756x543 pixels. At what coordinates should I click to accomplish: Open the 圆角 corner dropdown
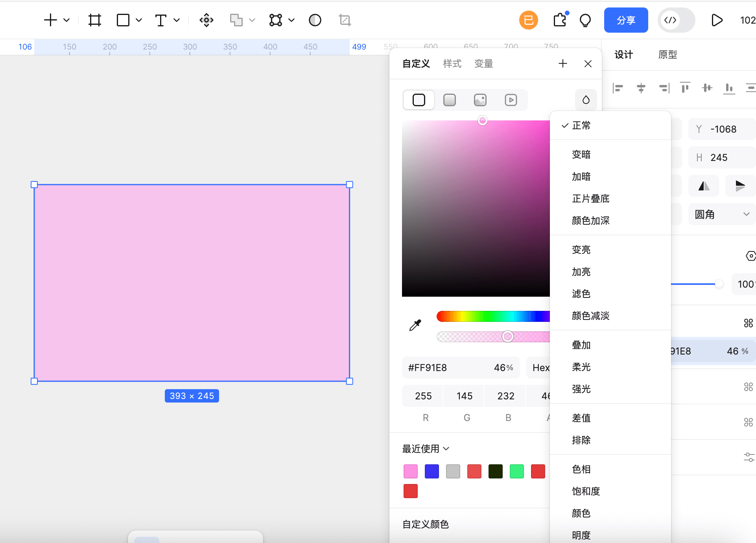[x=722, y=214]
